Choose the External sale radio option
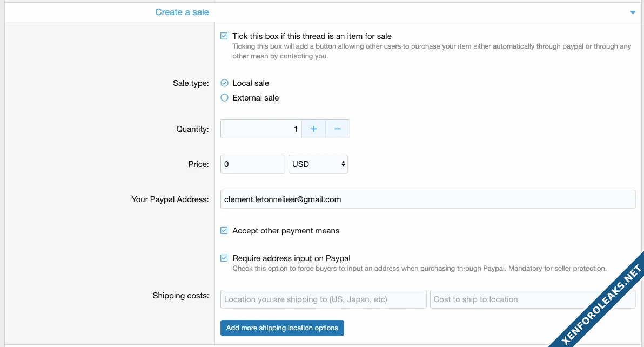This screenshot has height=347, width=644. (225, 98)
